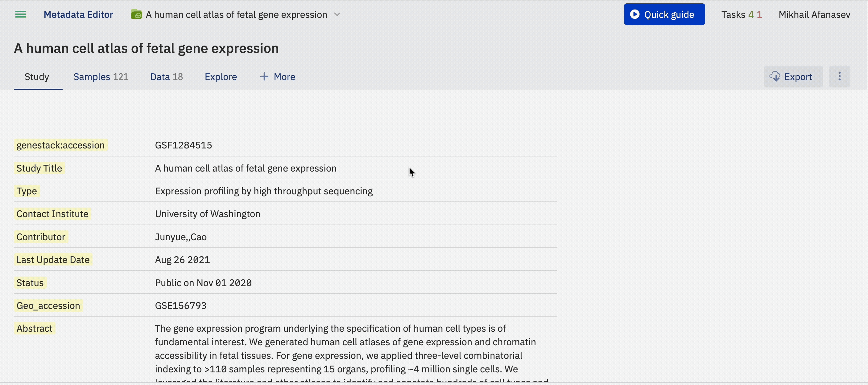
Task: Click the Export cloud download icon
Action: pos(775,77)
